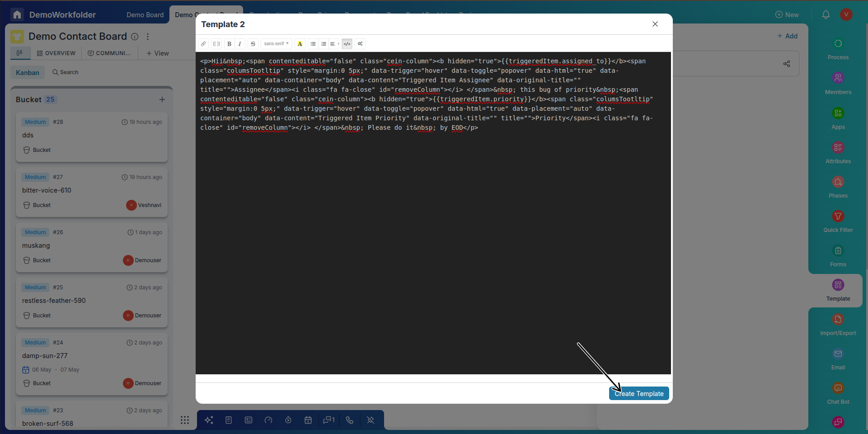Add a new View

[x=157, y=53]
